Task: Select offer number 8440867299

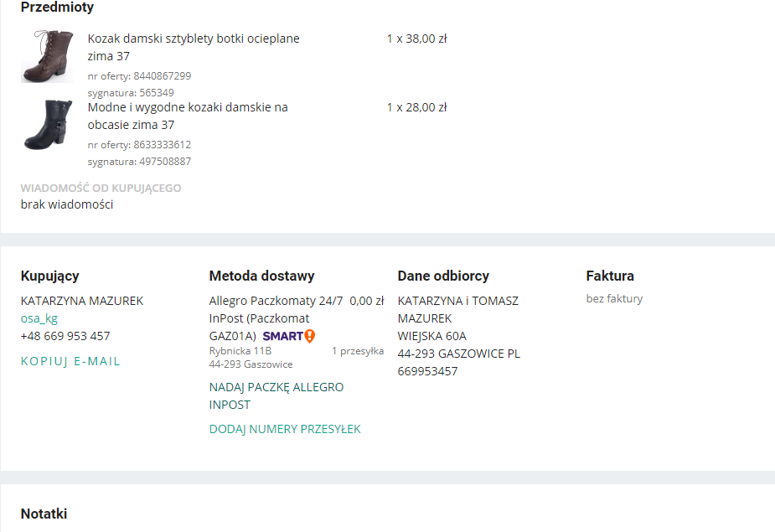Action: 162,75
